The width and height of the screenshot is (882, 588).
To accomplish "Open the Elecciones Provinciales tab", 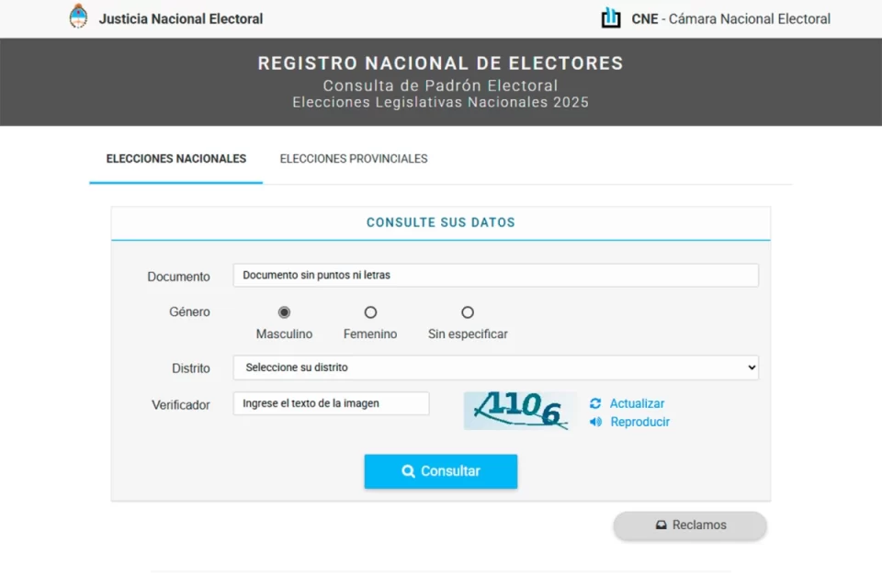I will tap(354, 159).
